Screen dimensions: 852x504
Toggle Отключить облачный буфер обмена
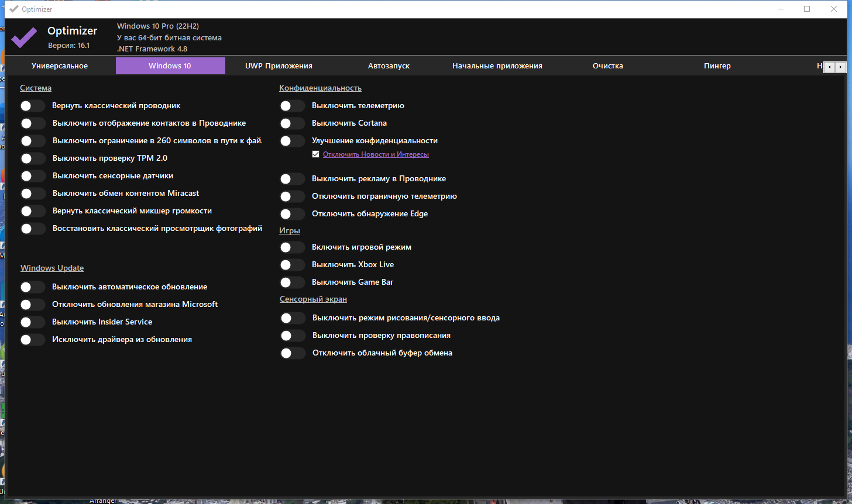click(293, 353)
